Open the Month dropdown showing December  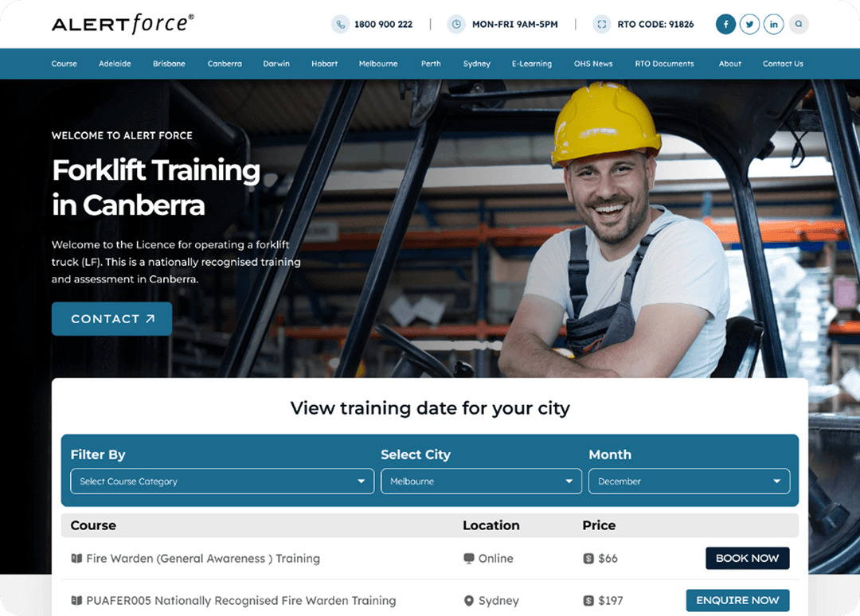[689, 481]
